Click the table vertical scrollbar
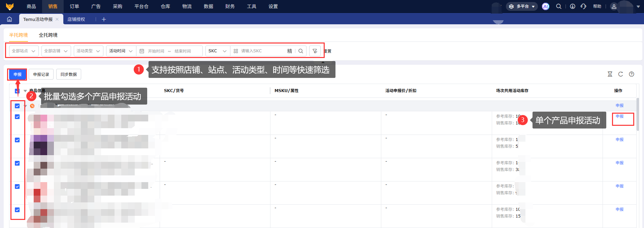Image resolution: width=644 pixels, height=228 pixels. tap(638, 115)
